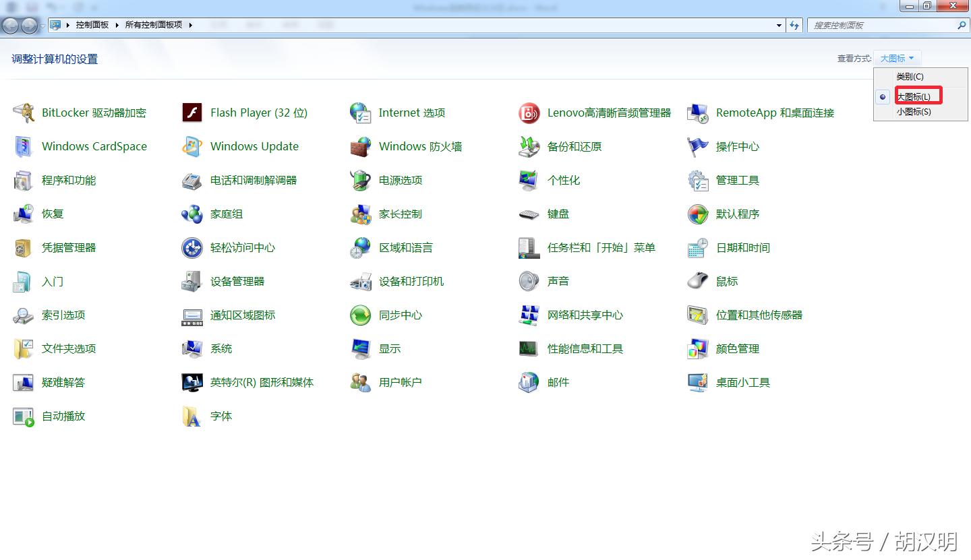Viewport: 971px width, 560px height.
Task: Open BitLocker 驱动器加密
Action: (92, 113)
